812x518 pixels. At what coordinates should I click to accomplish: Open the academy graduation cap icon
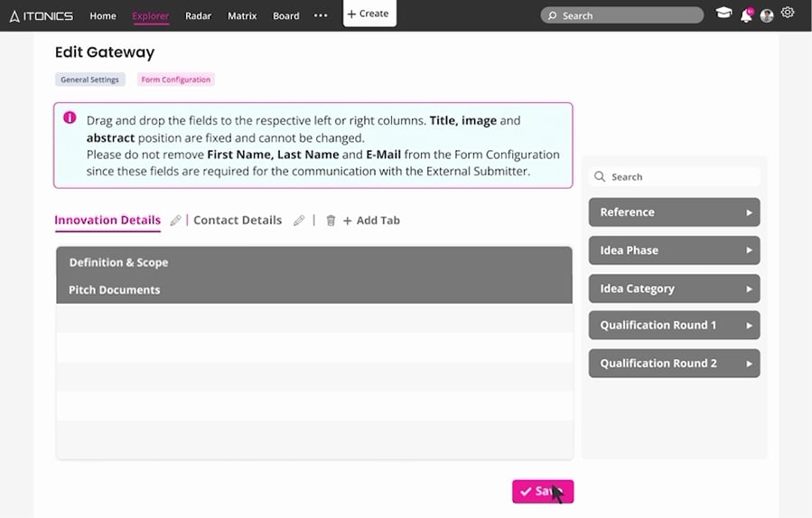pos(723,14)
